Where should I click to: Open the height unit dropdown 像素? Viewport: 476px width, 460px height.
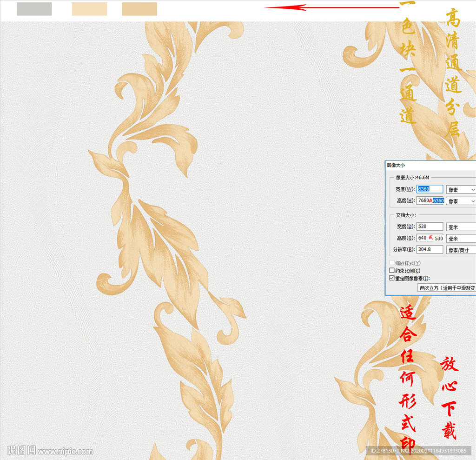tap(461, 201)
